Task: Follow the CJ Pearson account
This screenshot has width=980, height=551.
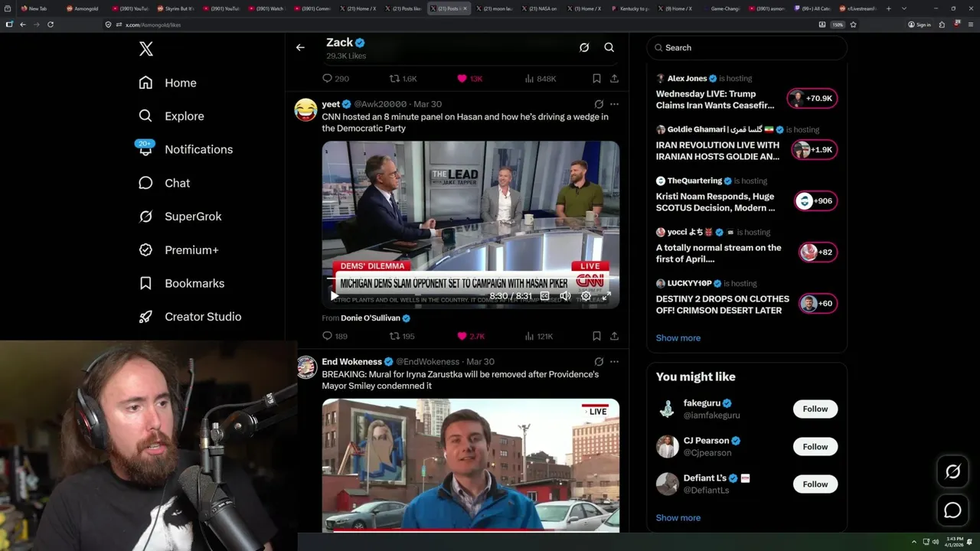Action: pyautogui.click(x=815, y=446)
